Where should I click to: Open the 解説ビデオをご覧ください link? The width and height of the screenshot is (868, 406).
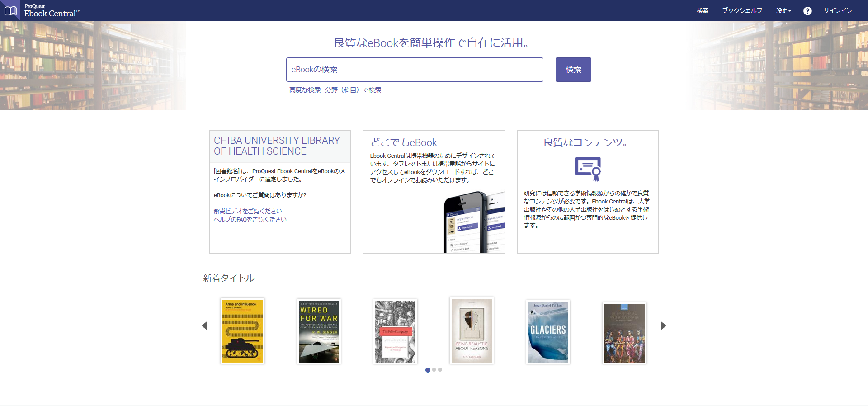(x=248, y=211)
